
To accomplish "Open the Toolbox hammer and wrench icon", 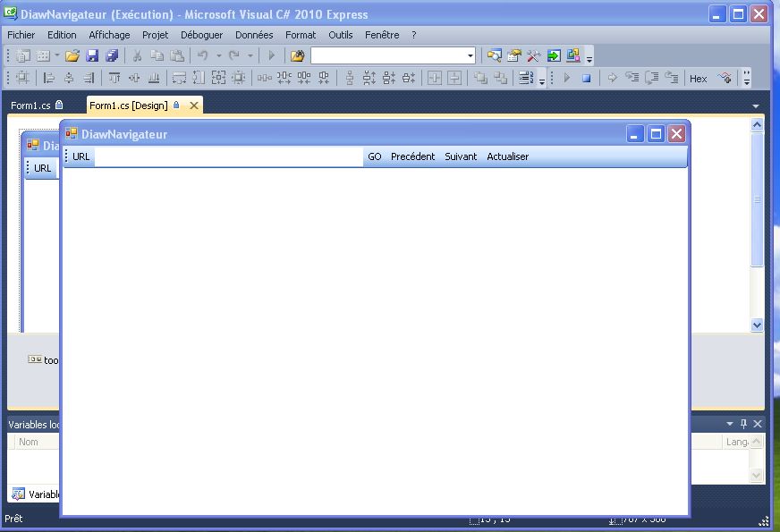I will pyautogui.click(x=534, y=55).
